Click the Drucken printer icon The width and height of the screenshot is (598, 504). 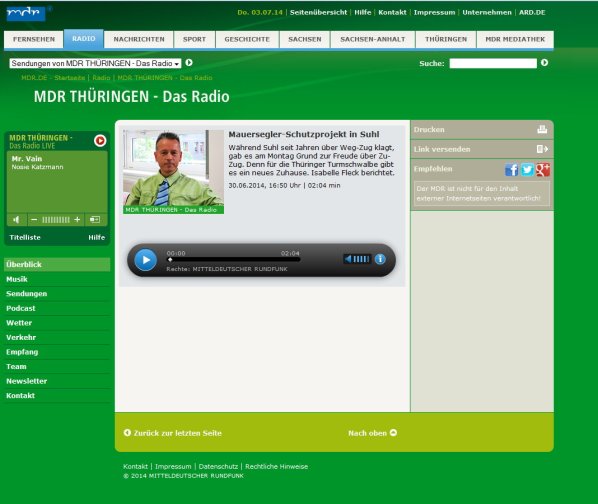click(x=542, y=130)
